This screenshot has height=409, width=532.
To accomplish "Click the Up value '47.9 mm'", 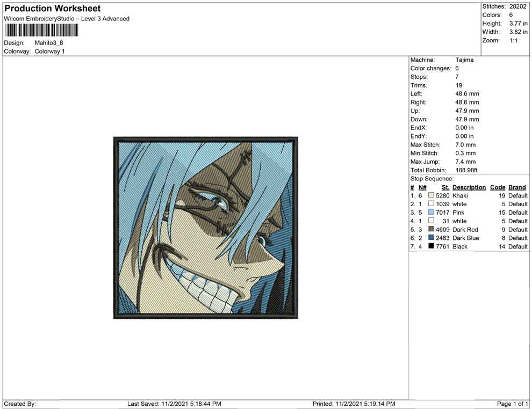I will (467, 111).
